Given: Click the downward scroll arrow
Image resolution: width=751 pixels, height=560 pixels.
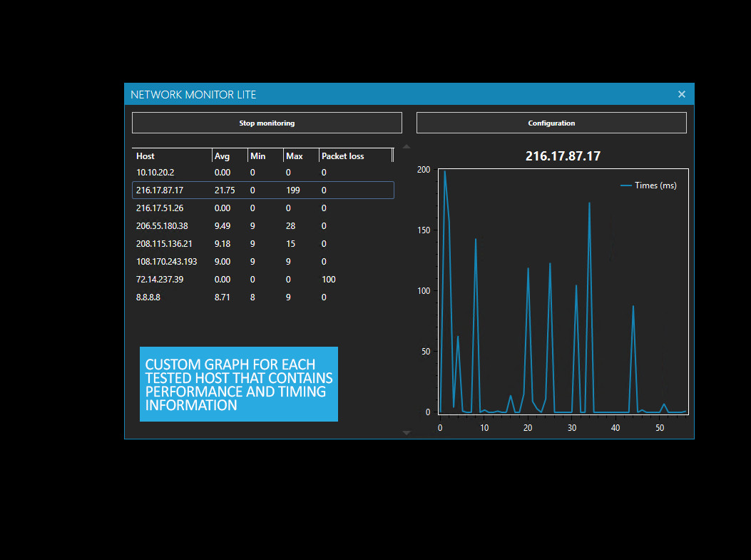Looking at the screenshot, I should 407,432.
